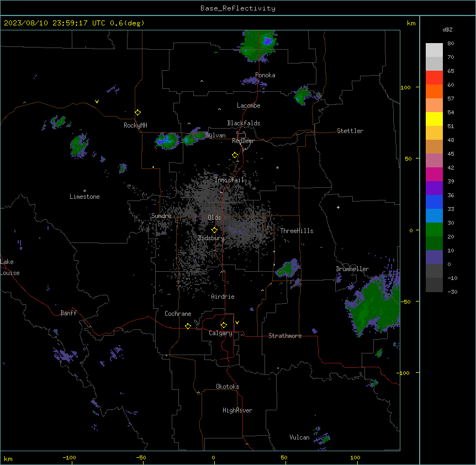Click the green storm cell north of Ponoka
This screenshot has height=465, width=476.
(x=258, y=45)
